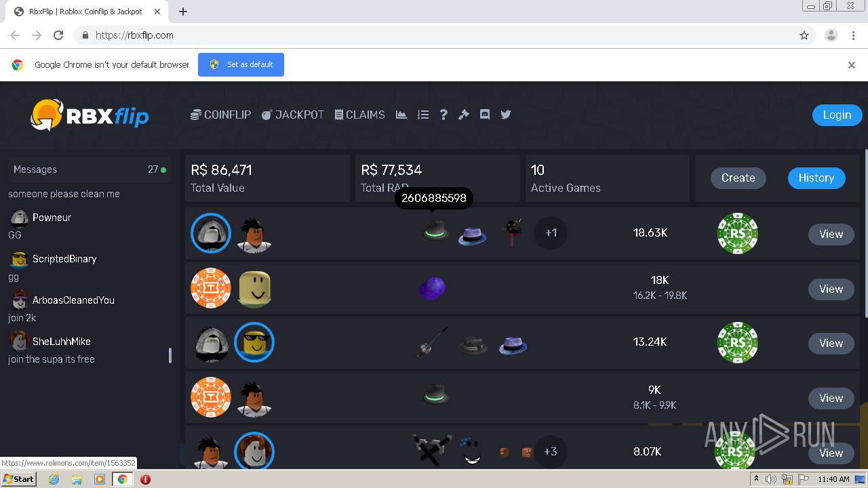
Task: Click the Powneur username in chat
Action: pos(52,218)
